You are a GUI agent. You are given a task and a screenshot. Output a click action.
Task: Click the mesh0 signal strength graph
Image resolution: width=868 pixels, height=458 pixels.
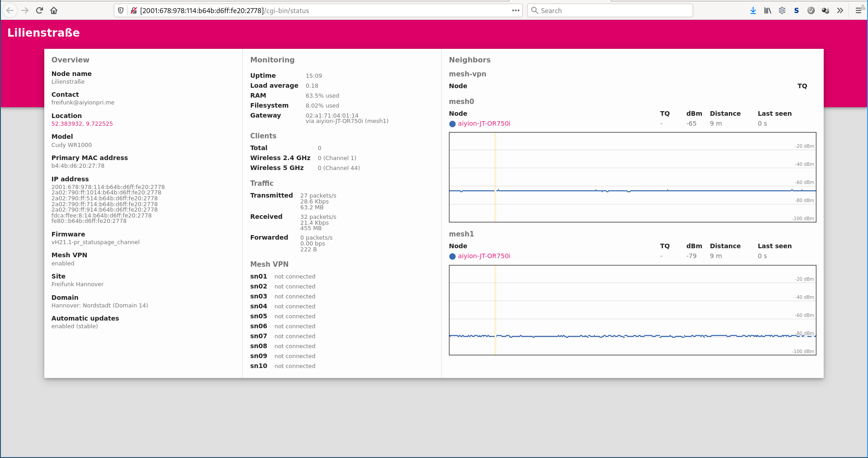[632, 177]
